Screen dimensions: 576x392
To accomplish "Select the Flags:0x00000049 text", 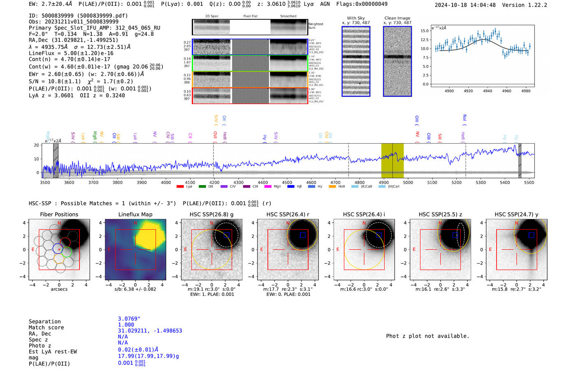I will click(362, 4).
